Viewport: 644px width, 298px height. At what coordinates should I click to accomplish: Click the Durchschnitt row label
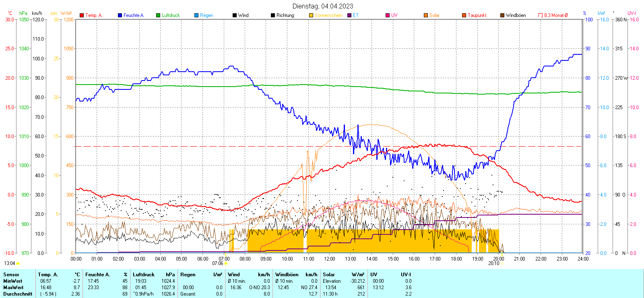tap(18, 294)
